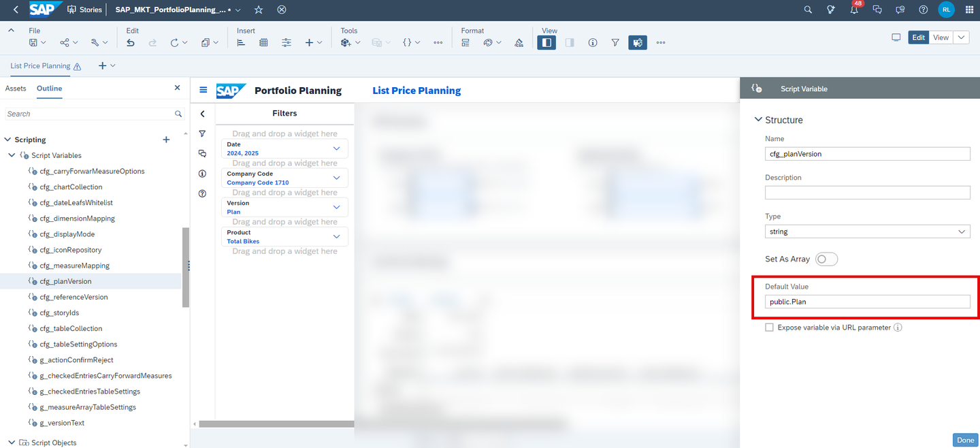The height and width of the screenshot is (448, 980).
Task: Click the Share icon in File group
Action: click(x=65, y=42)
